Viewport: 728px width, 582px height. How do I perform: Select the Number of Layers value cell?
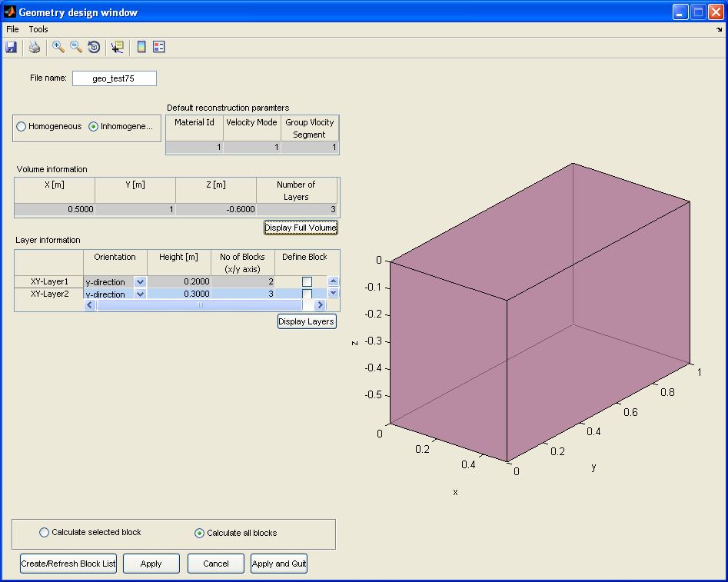[297, 209]
